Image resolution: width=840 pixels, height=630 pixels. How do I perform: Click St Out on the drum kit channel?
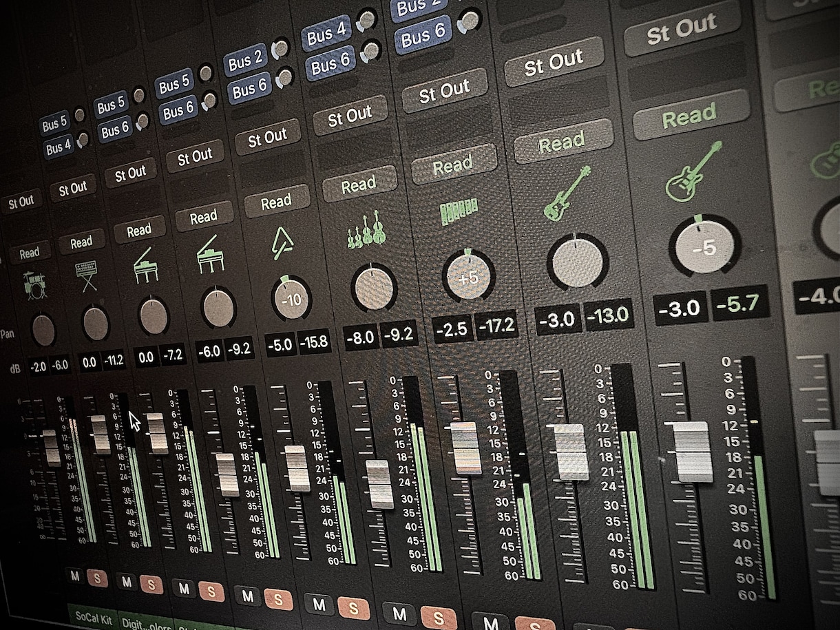point(21,202)
